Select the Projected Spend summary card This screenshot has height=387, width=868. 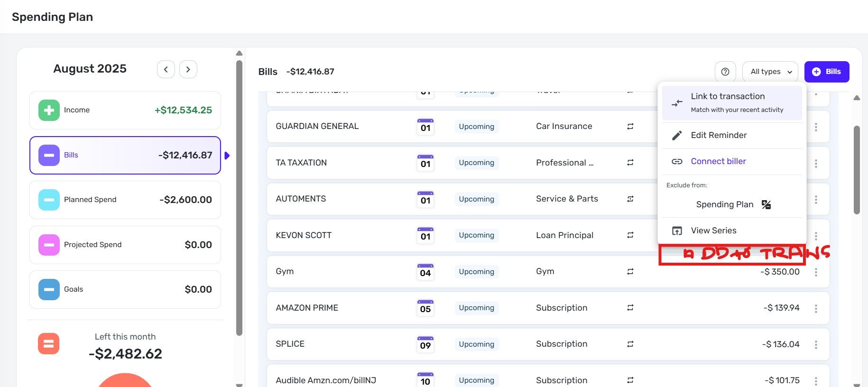125,245
